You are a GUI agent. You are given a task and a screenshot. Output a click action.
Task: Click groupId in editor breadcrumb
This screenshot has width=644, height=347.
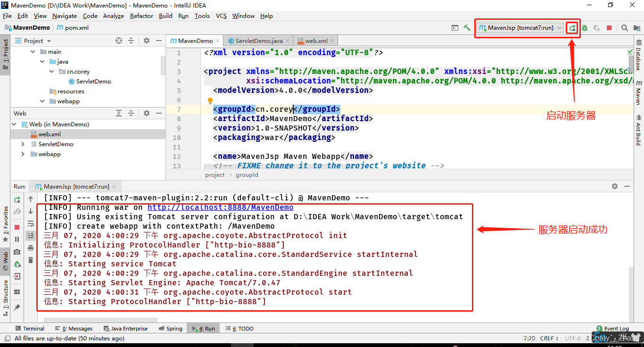click(247, 175)
